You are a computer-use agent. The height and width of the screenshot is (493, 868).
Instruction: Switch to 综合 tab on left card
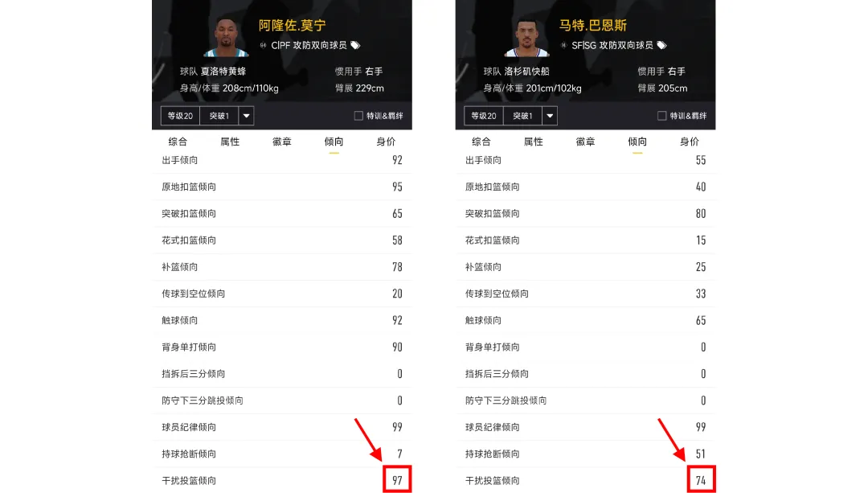[x=178, y=142]
